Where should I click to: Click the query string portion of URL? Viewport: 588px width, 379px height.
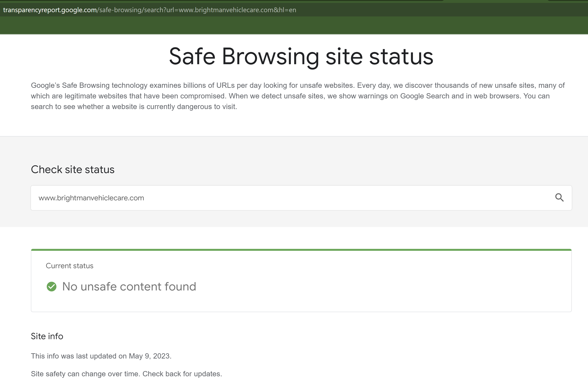pos(231,10)
